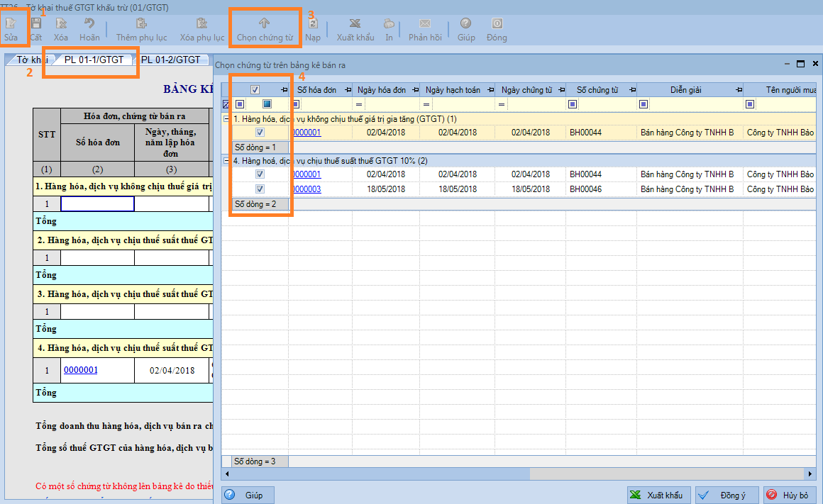
Task: Open the checkbox column filter operator
Action: click(x=240, y=104)
